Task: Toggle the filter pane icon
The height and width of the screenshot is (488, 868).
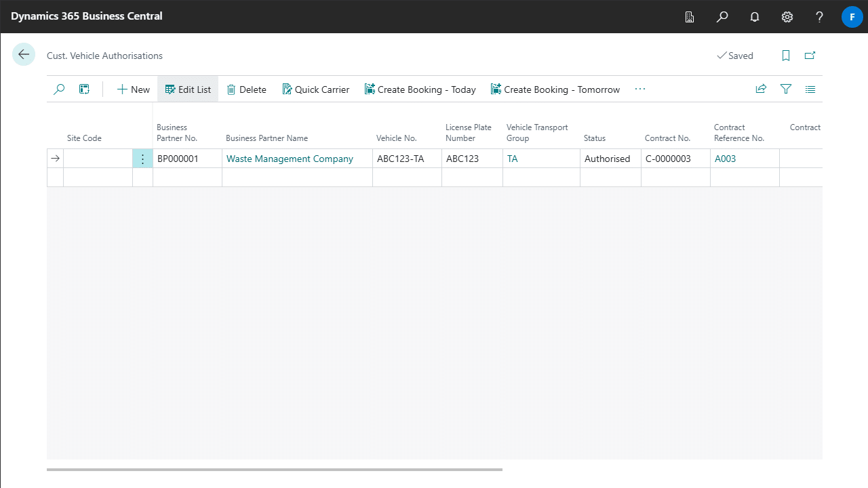Action: (786, 89)
